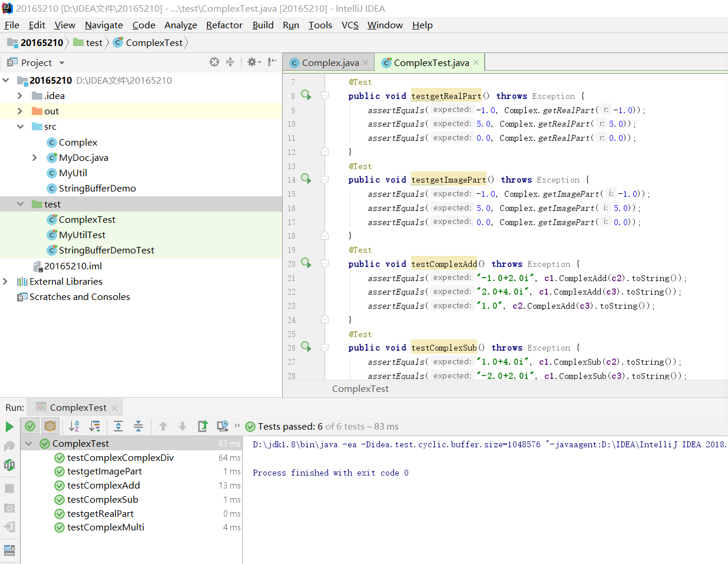728x564 pixels.
Task: Open Project panel settings gear
Action: tap(253, 62)
